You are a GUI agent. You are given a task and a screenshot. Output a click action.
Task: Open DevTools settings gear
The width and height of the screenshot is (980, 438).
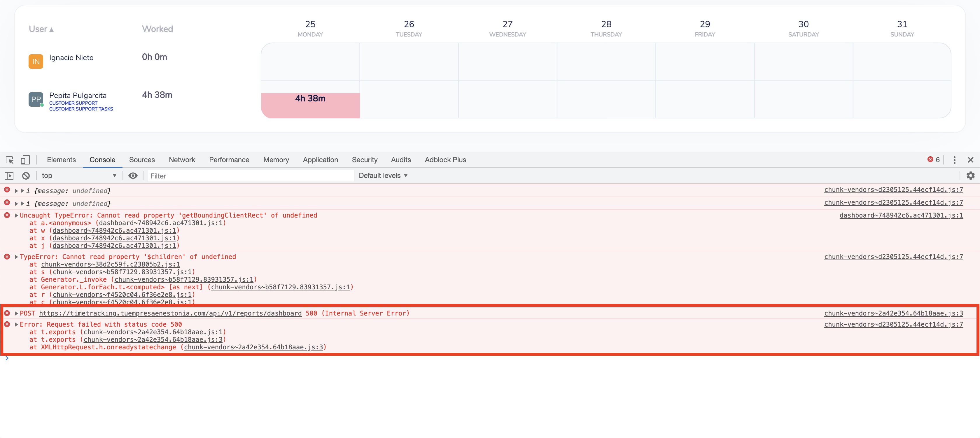click(x=970, y=176)
